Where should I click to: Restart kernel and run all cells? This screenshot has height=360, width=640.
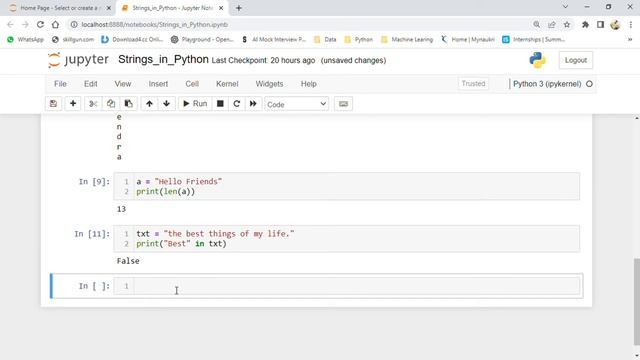(x=253, y=104)
